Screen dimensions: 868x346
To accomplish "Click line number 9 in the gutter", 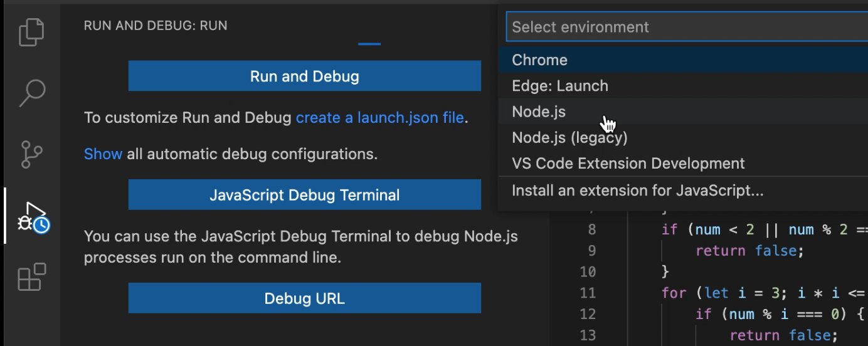I will (591, 251).
